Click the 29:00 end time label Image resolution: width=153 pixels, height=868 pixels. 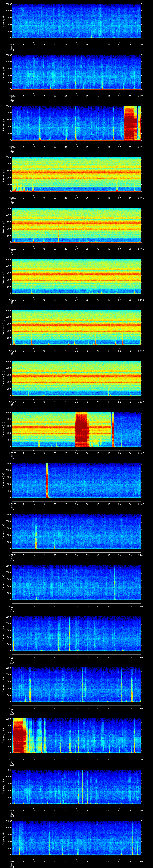141,351
